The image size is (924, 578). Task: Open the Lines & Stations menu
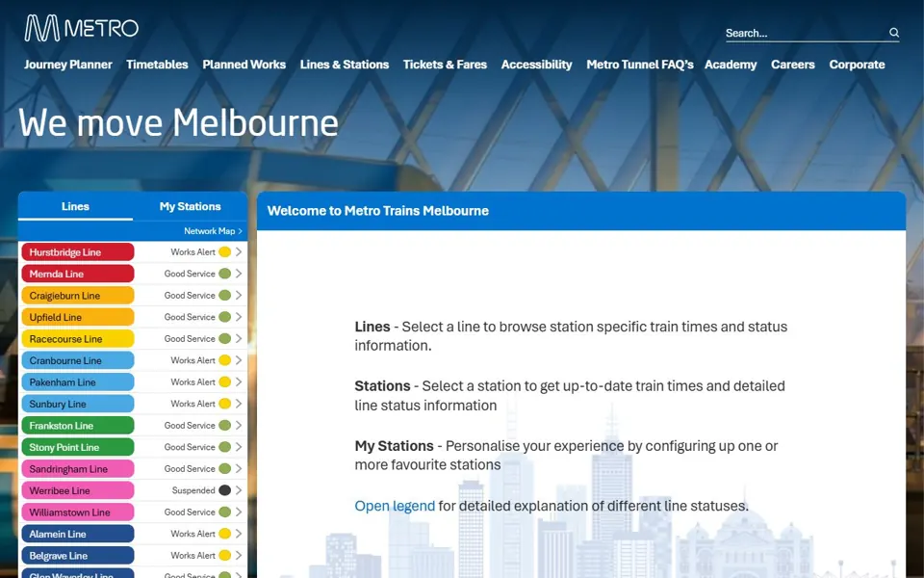click(345, 65)
